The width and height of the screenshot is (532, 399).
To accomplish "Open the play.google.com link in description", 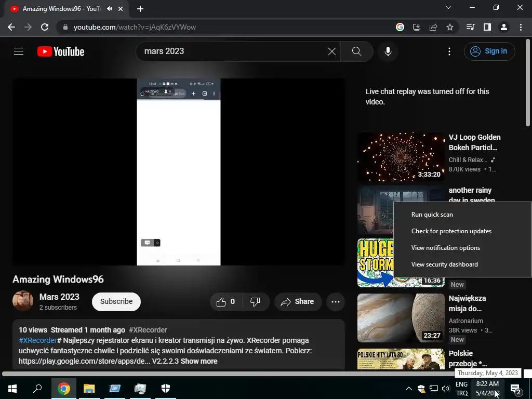I will (x=84, y=362).
